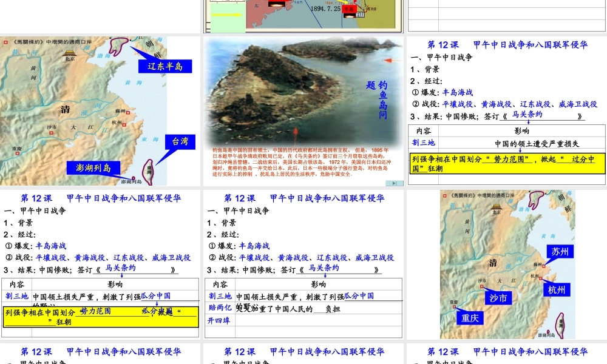Click the red paragraph describing 钓鱼岛 history
The width and height of the screenshot is (607, 364).
[302, 162]
